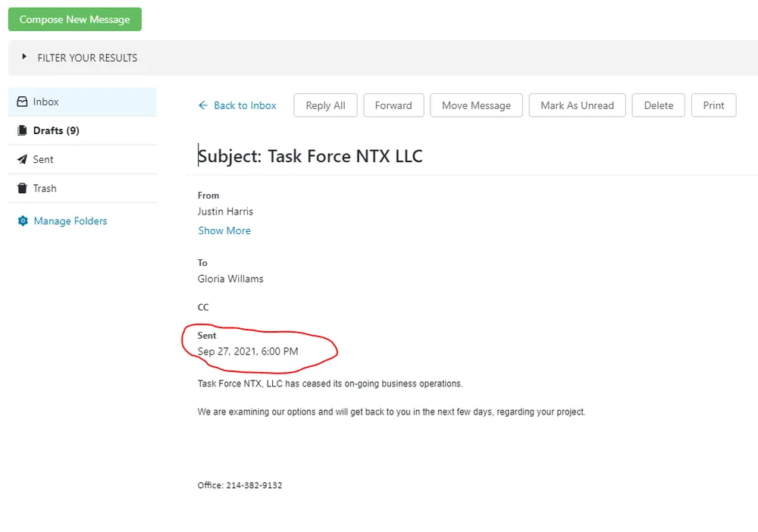The height and width of the screenshot is (532, 758).
Task: Click the Trash can icon
Action: click(x=23, y=188)
